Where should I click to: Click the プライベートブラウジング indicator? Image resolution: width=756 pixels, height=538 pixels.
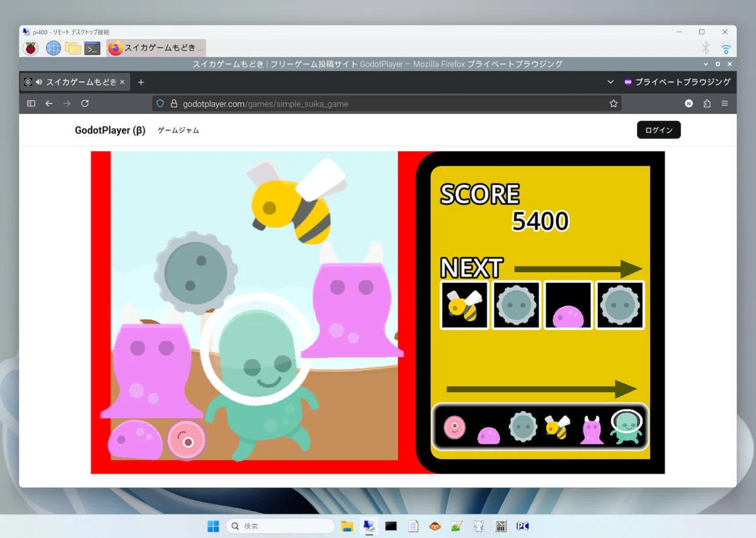click(677, 82)
